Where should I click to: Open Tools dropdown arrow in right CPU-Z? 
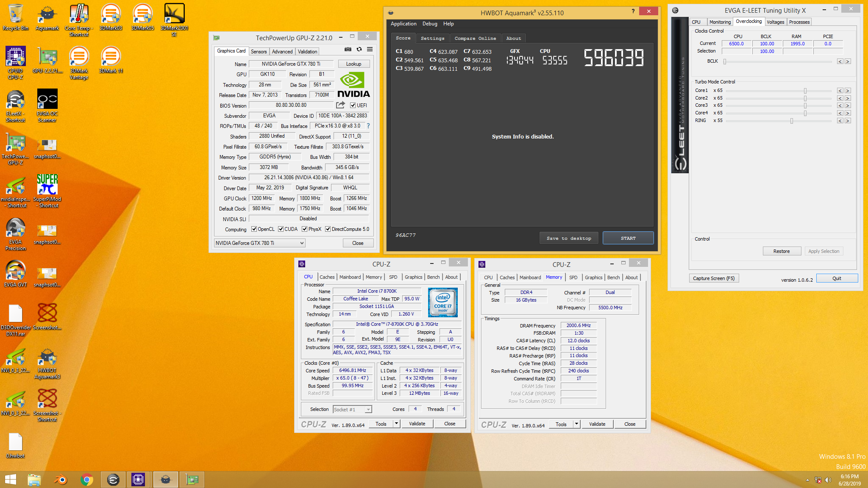point(577,424)
